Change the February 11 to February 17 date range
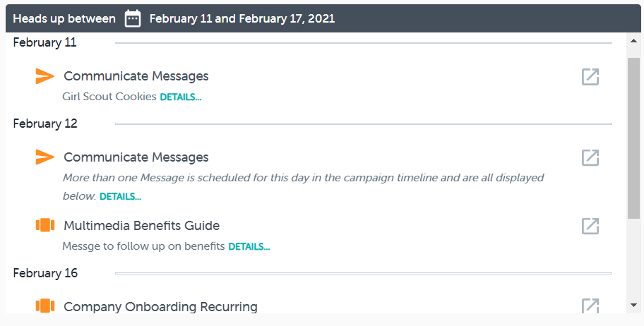644x326 pixels. coord(241,18)
